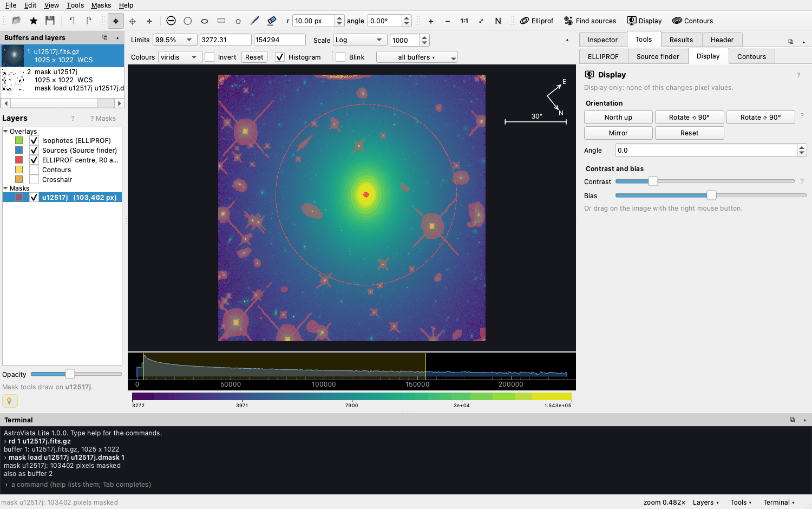
Task: Click the lightbulb hint icon
Action: (x=10, y=401)
